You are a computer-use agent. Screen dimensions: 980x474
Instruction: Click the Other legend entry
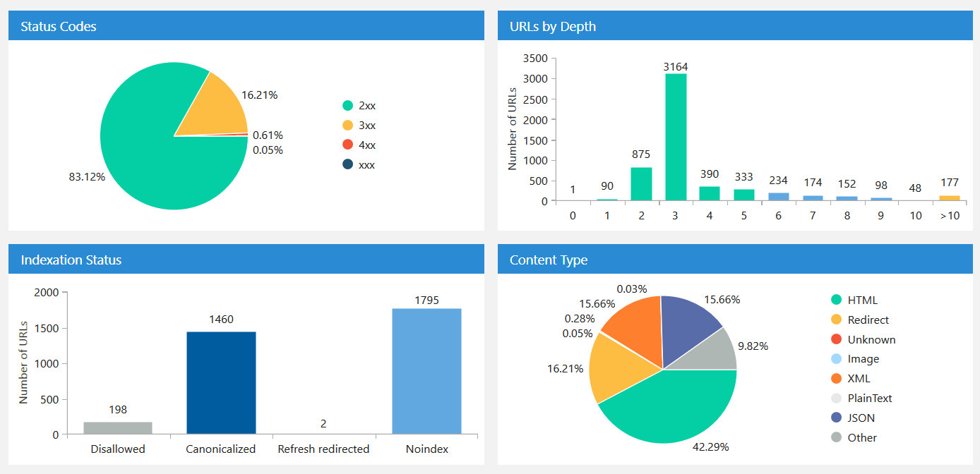854,437
